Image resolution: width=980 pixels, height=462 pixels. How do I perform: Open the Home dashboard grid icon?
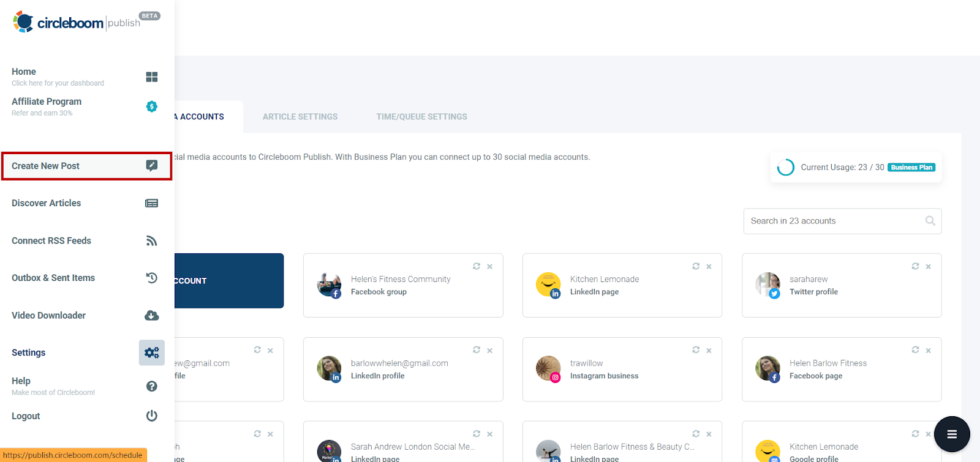pyautogui.click(x=152, y=77)
